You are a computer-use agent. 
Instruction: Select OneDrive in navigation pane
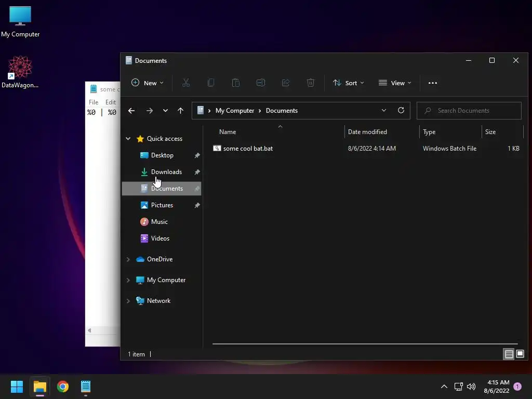pyautogui.click(x=160, y=259)
